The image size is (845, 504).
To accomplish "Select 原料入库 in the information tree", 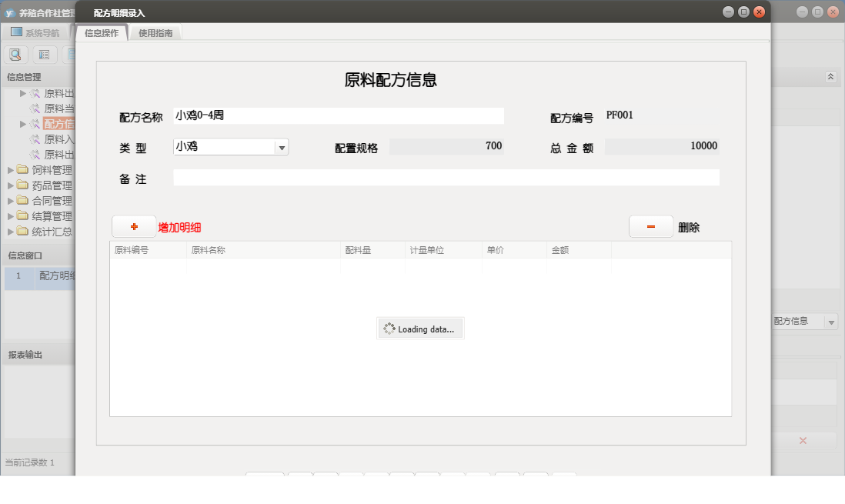I will (x=58, y=139).
